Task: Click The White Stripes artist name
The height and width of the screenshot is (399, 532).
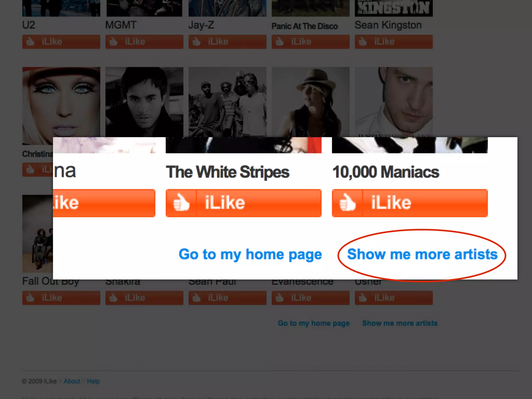Action: coord(228,172)
